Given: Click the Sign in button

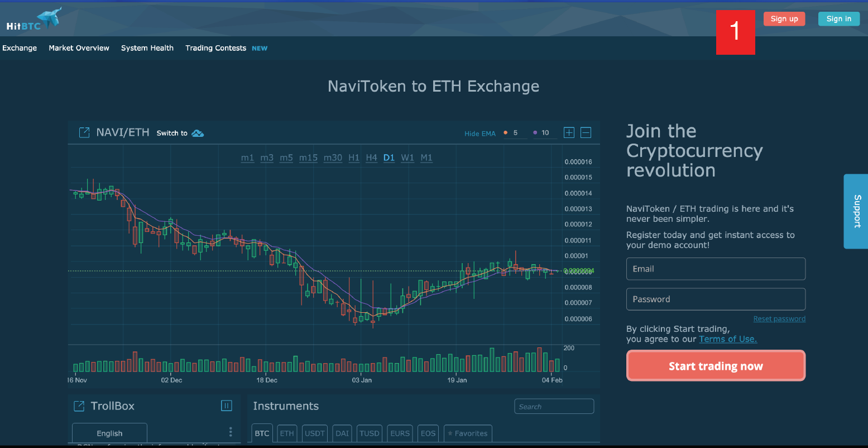Looking at the screenshot, I should (x=839, y=19).
